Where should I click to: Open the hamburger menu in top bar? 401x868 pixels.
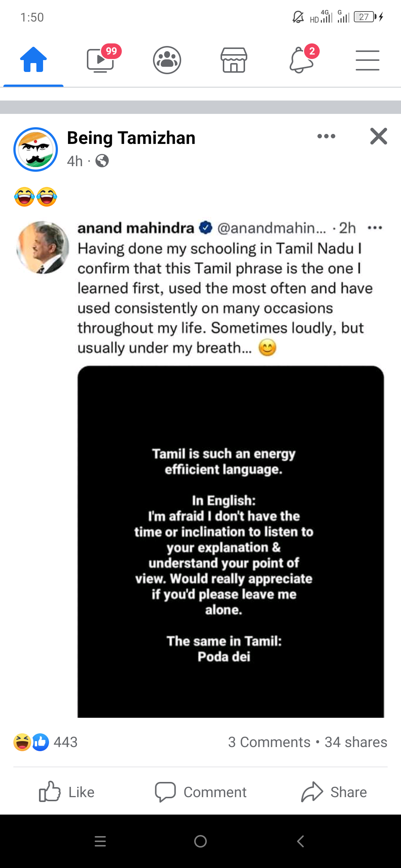[367, 60]
